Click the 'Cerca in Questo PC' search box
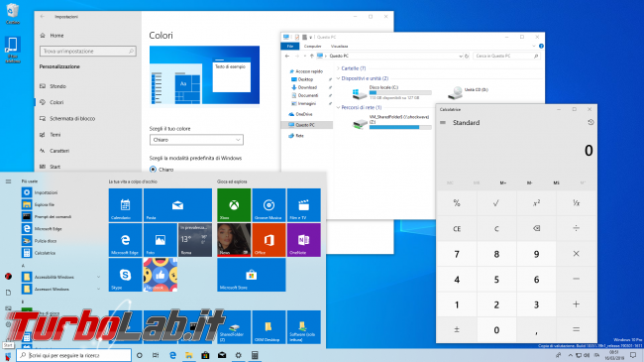 (x=506, y=56)
